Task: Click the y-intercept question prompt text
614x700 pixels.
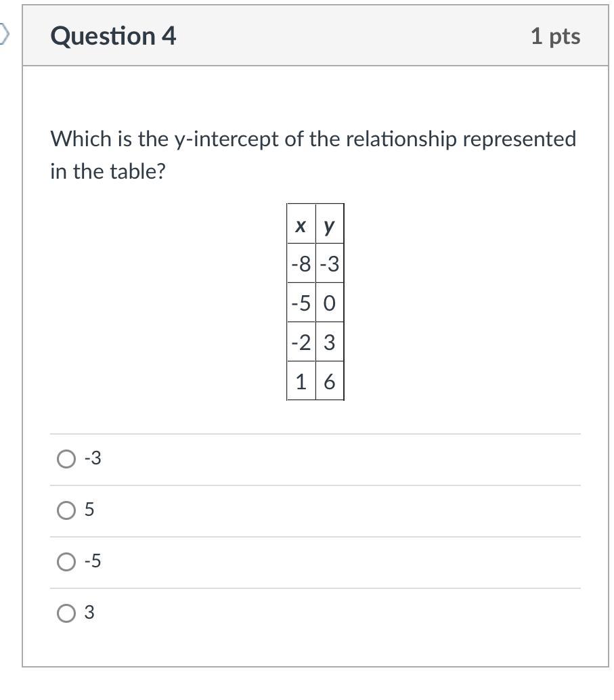Action: (x=313, y=139)
